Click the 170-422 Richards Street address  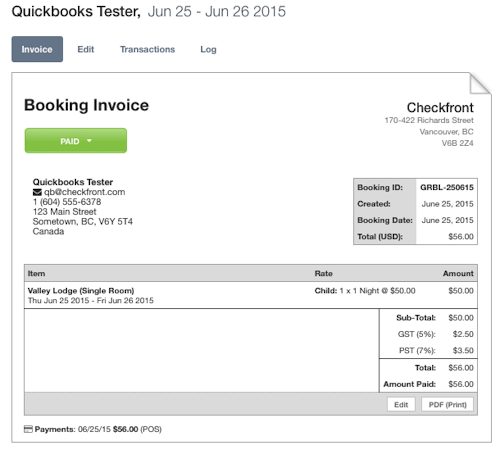click(x=429, y=120)
